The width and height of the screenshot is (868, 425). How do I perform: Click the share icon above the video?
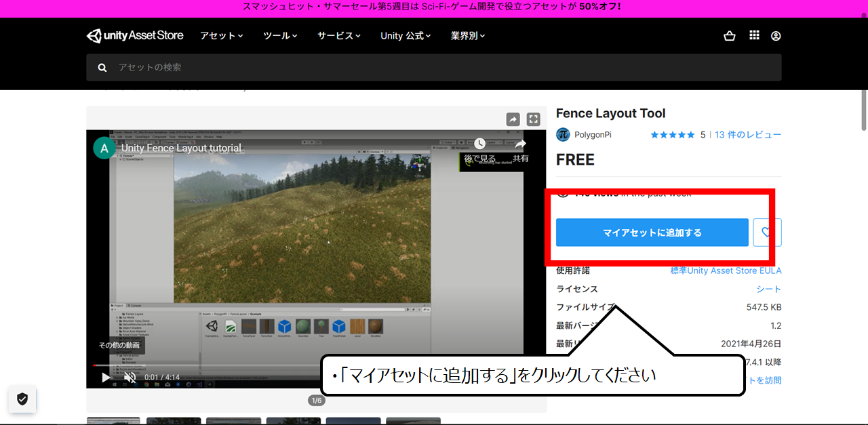point(513,119)
